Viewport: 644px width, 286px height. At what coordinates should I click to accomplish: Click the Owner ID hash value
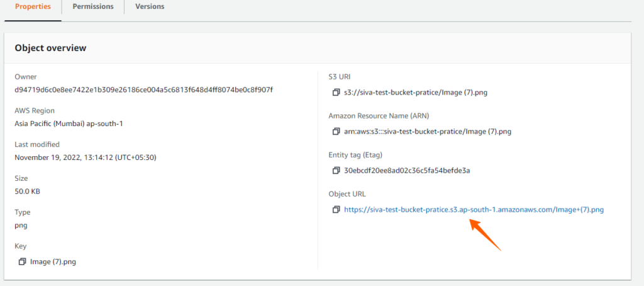(x=144, y=89)
